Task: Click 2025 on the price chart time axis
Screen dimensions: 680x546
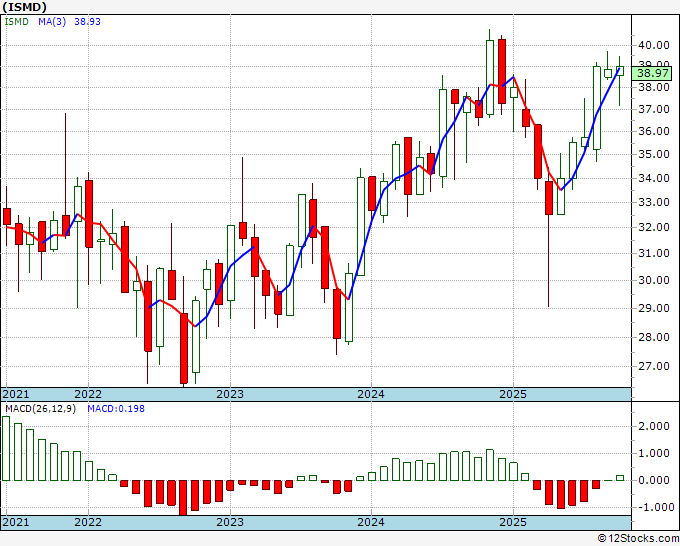Action: click(513, 394)
